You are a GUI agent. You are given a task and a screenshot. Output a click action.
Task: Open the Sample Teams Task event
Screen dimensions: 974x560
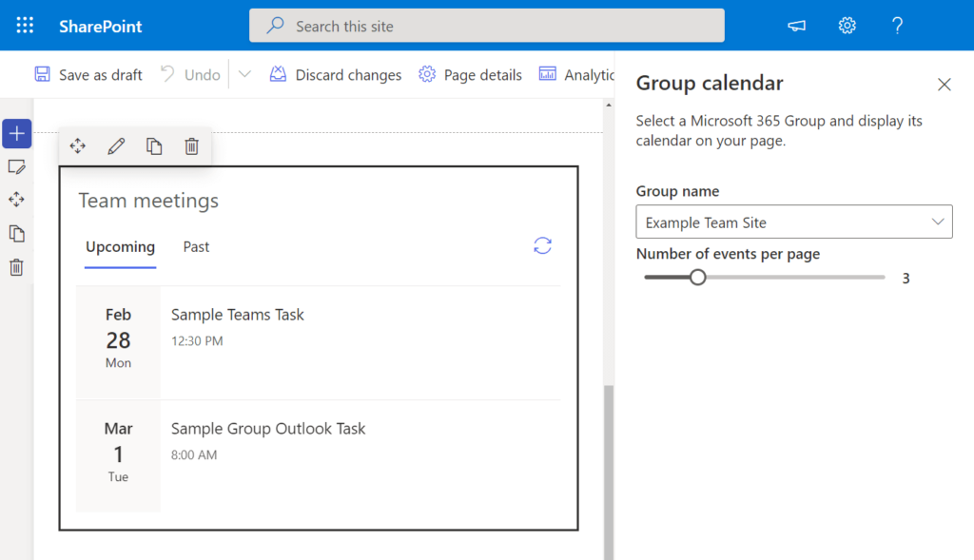tap(237, 315)
